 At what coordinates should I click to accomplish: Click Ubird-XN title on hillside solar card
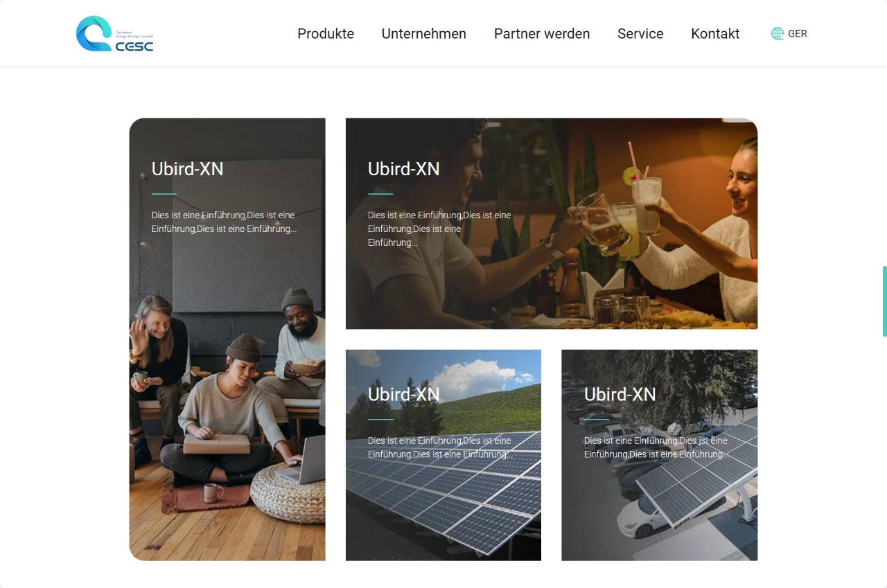pos(404,394)
